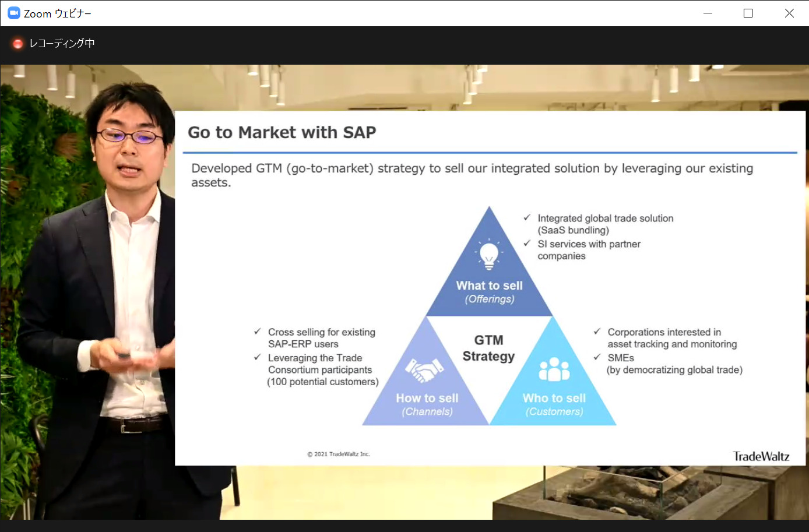
Task: Click the 'Zoom ウェビナー' window title text
Action: pos(58,13)
